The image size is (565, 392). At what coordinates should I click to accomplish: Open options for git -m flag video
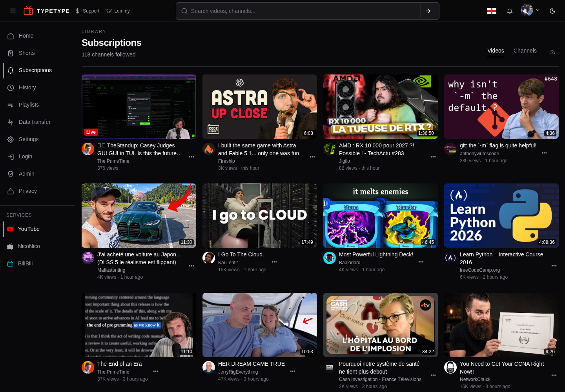[x=544, y=153]
